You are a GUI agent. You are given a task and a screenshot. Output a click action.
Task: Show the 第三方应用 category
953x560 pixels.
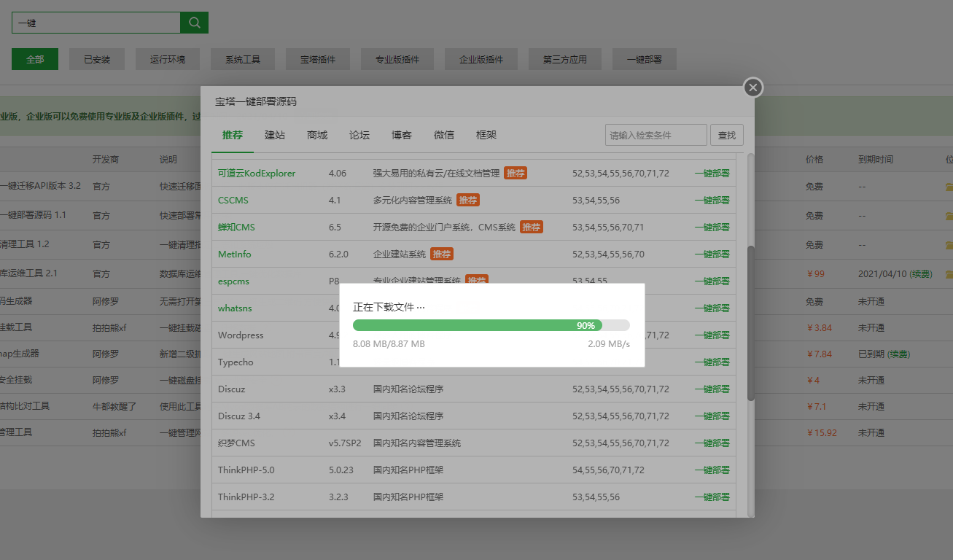point(565,60)
